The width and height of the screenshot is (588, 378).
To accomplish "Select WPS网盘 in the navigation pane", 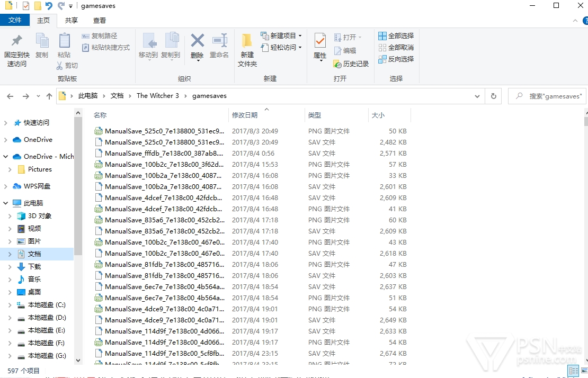I will (37, 186).
